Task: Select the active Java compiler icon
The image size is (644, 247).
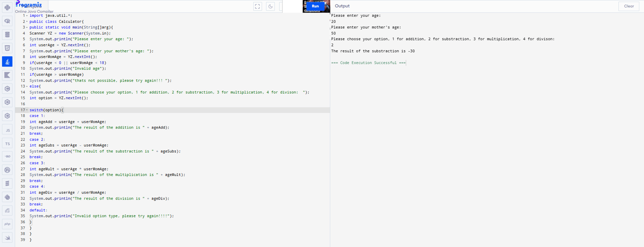Action: point(7,62)
